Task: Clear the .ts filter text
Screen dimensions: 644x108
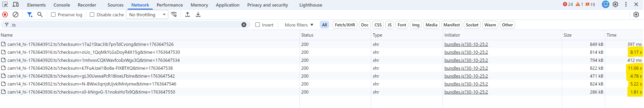Action: (244, 25)
